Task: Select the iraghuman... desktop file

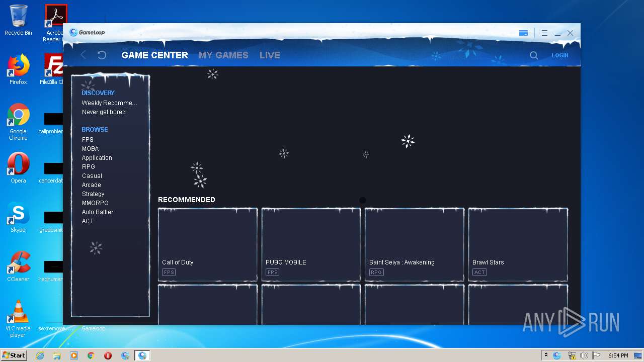Action: (x=52, y=271)
